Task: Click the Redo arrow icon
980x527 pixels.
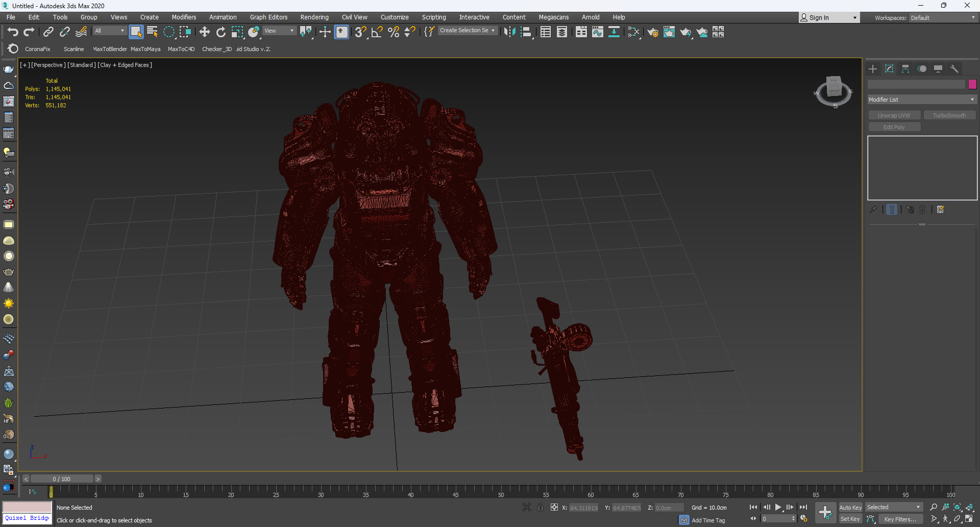Action: click(x=29, y=32)
